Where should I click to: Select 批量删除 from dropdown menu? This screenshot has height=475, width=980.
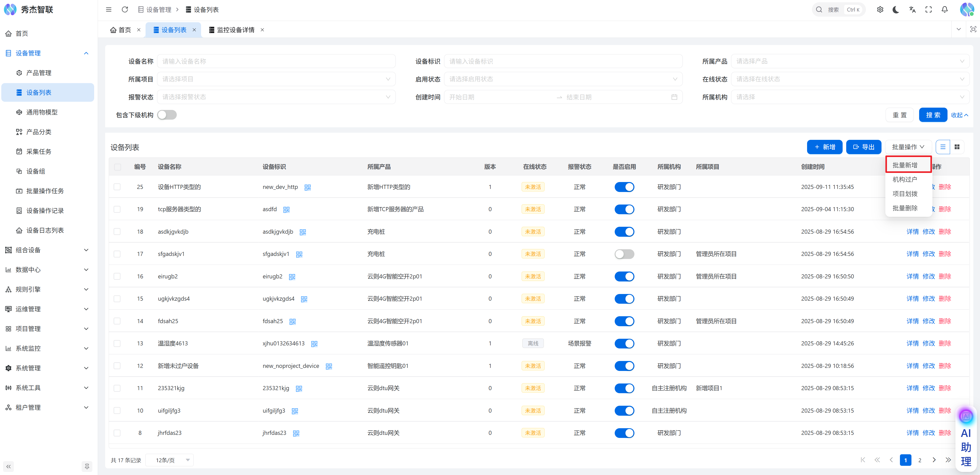point(905,208)
